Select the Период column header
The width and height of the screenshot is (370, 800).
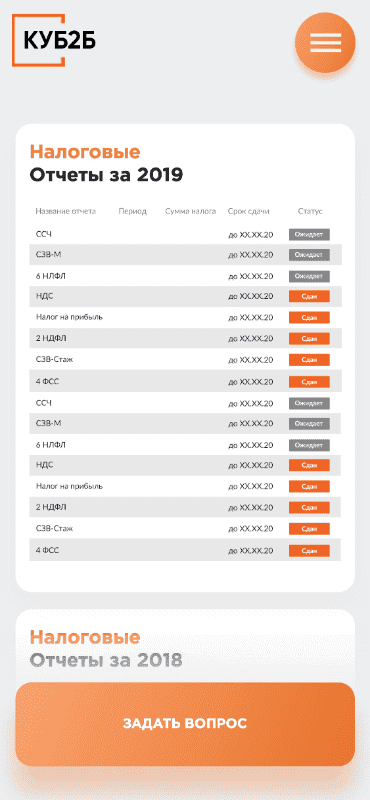(x=133, y=211)
